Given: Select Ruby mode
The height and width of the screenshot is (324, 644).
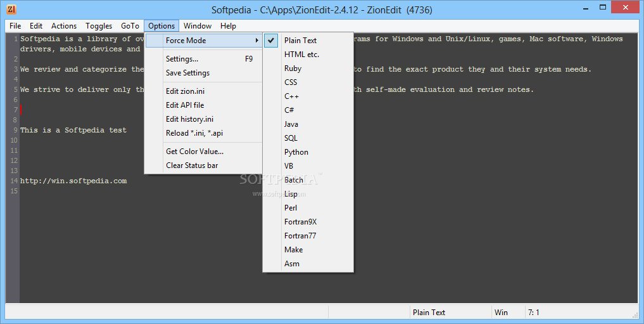Looking at the screenshot, I should click(x=308, y=68).
